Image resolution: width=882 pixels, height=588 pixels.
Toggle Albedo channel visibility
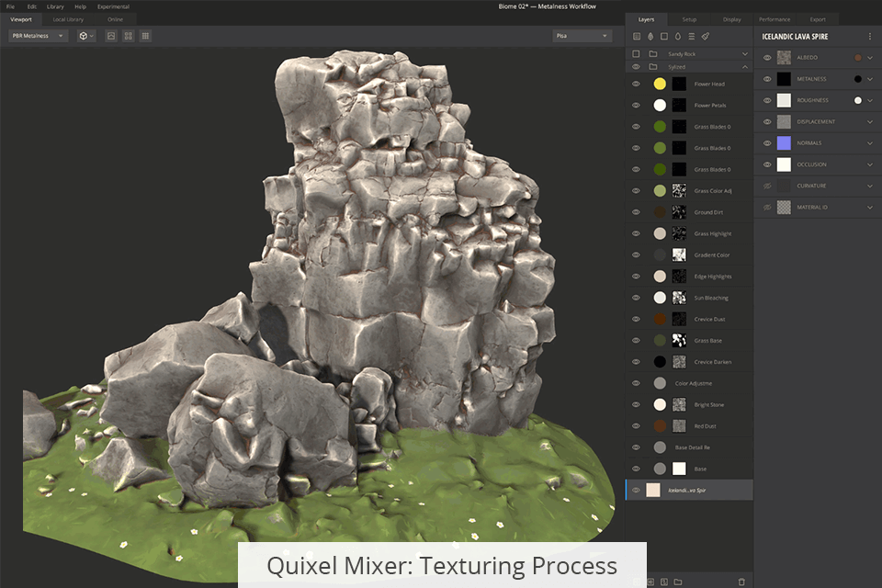(x=767, y=57)
